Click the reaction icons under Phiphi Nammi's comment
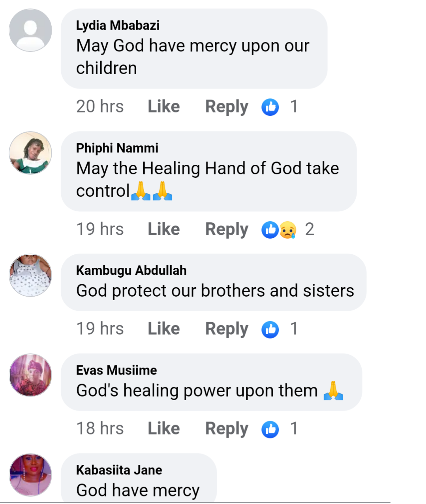Screen dimensions: 426x504 pos(279,229)
